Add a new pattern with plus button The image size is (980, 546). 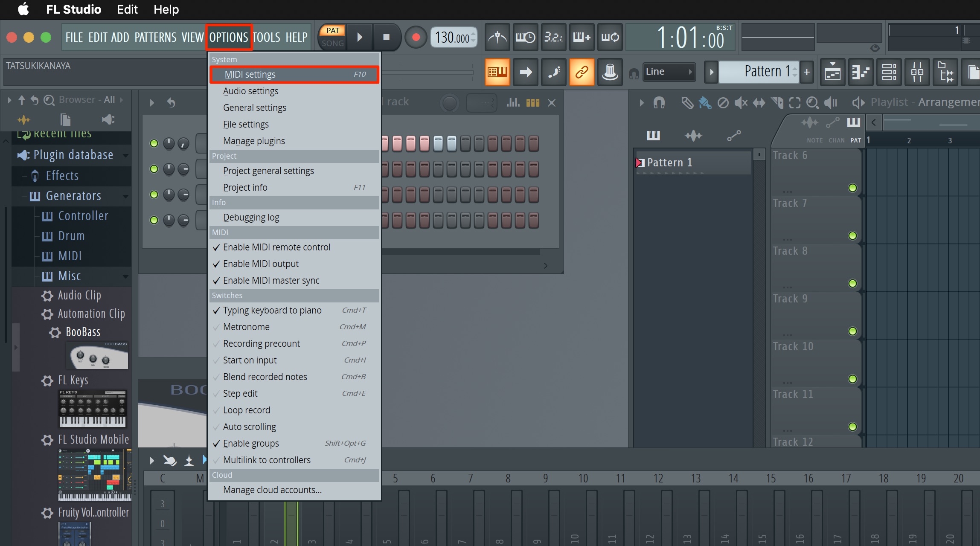tap(807, 72)
